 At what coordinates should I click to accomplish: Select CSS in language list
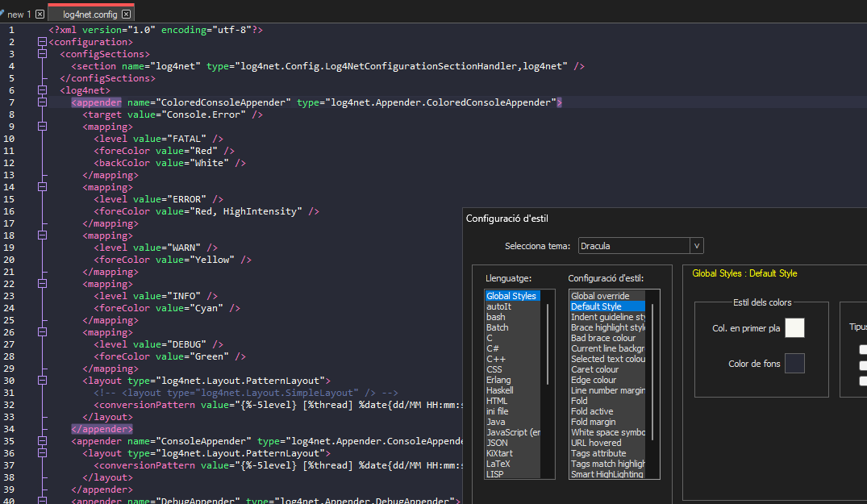pos(513,369)
